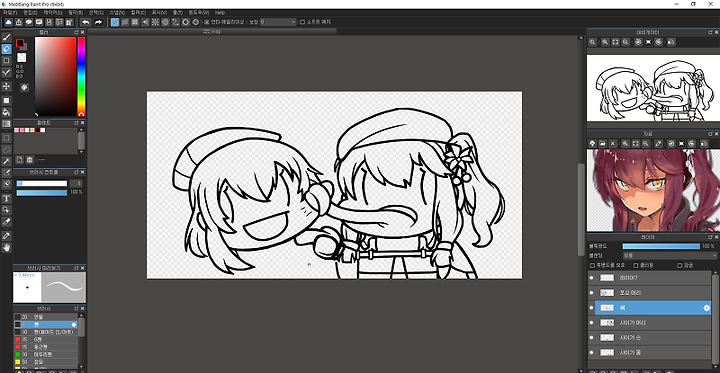Screen dimensions: 720x373
Task: Float the Layers panel with its undock button
Action: (710, 237)
